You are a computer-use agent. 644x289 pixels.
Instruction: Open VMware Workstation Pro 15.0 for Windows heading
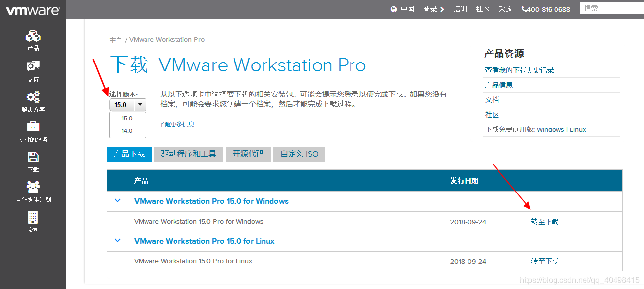click(211, 201)
